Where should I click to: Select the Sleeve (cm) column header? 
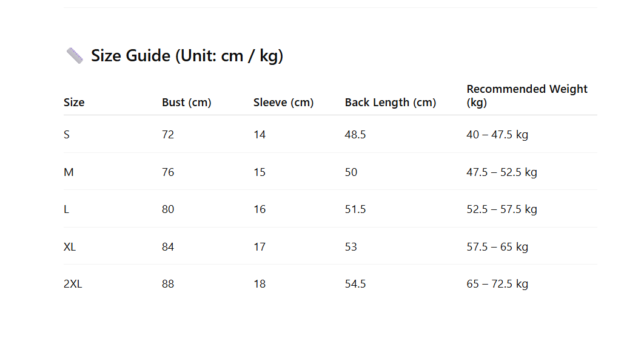[x=283, y=103]
